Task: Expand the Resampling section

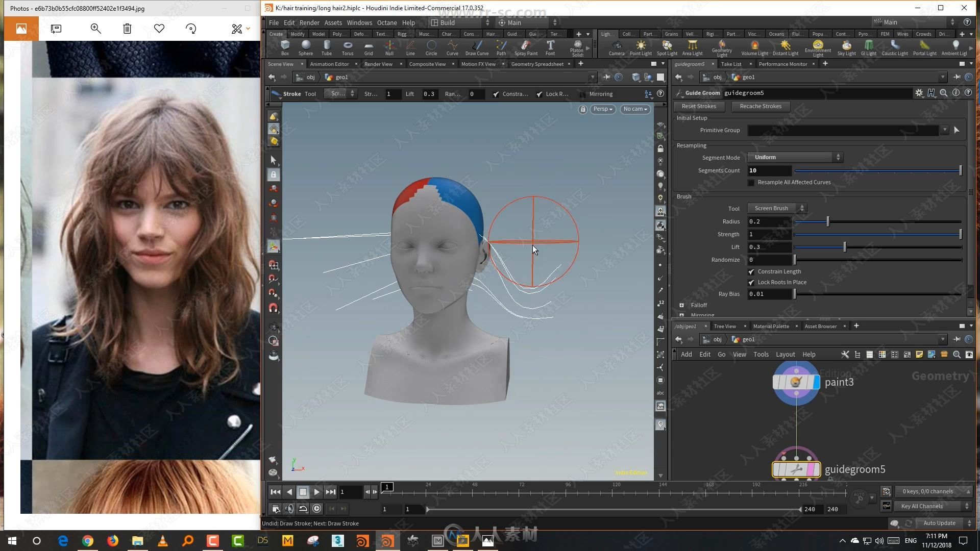Action: pyautogui.click(x=691, y=145)
